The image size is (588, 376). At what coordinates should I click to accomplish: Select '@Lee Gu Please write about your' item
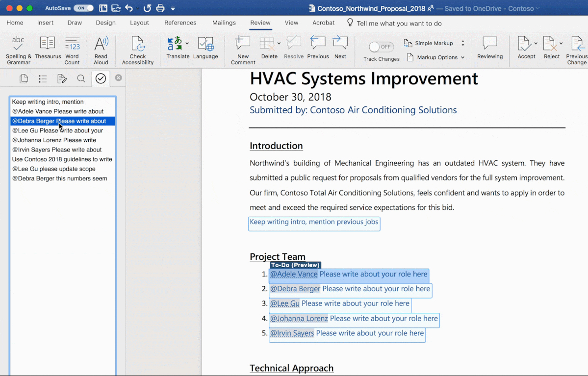(x=63, y=130)
